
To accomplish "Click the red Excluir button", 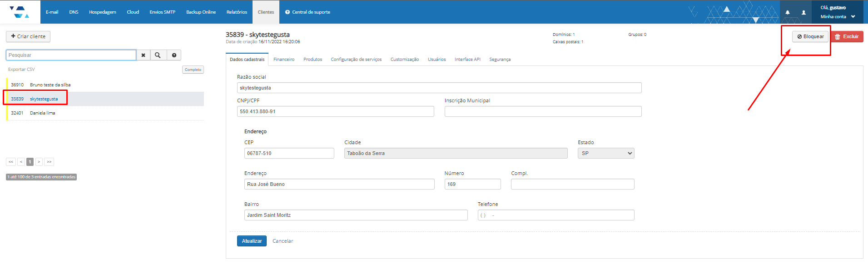I will tap(847, 36).
